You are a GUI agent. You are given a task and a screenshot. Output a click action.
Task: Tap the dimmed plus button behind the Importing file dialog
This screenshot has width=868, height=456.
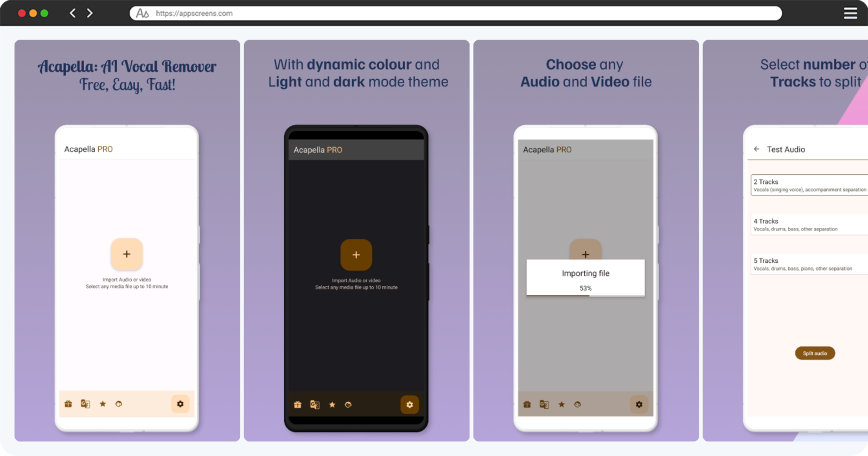pyautogui.click(x=585, y=250)
